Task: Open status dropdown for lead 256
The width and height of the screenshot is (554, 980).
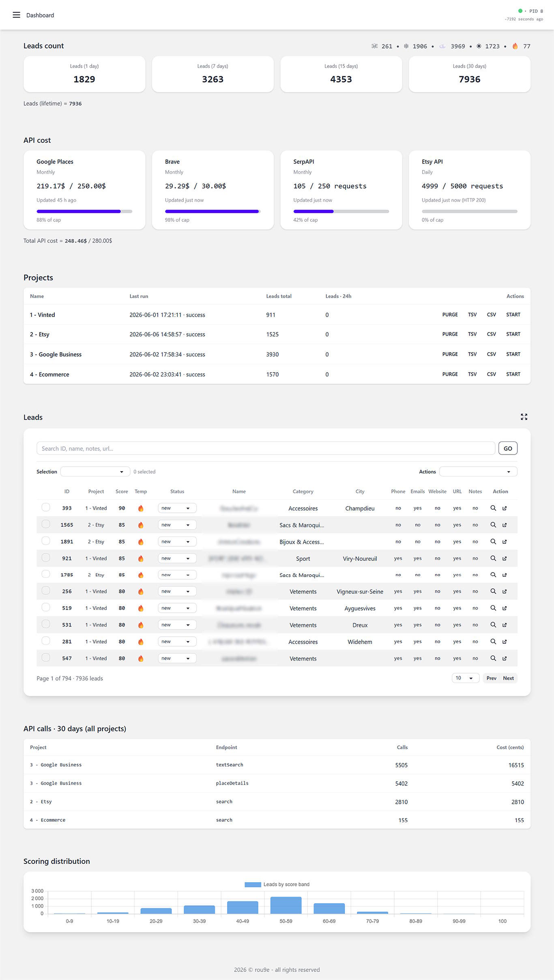Action: (x=177, y=591)
